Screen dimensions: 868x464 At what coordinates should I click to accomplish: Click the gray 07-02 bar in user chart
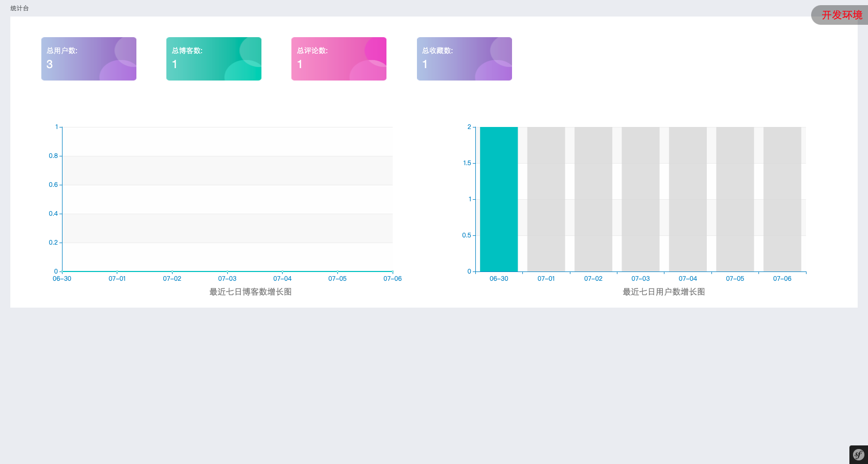[593, 199]
